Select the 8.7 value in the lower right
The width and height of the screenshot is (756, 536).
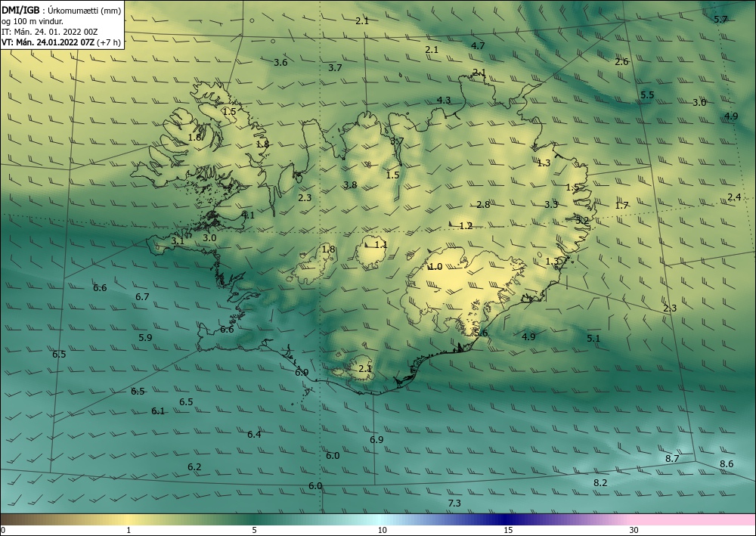click(x=673, y=458)
